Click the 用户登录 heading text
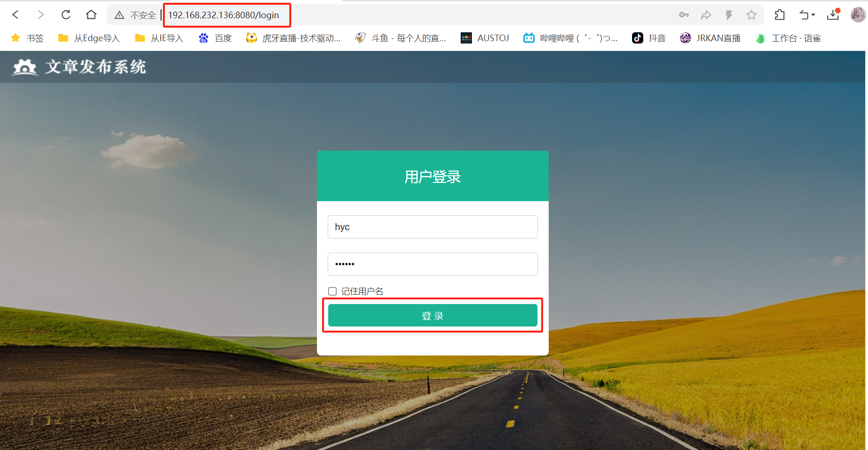 [x=433, y=177]
